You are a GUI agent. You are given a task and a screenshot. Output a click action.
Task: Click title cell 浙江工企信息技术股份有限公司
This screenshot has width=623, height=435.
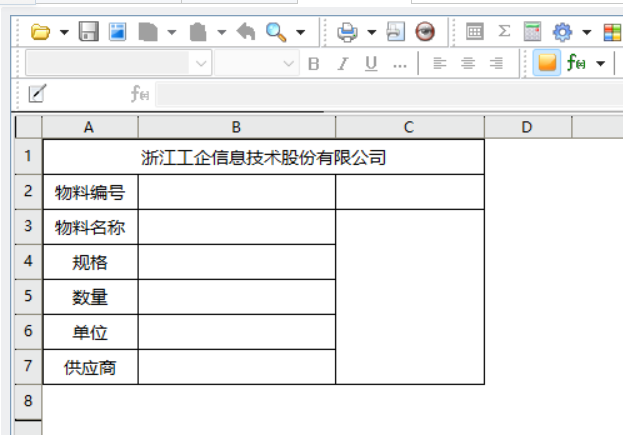[263, 157]
